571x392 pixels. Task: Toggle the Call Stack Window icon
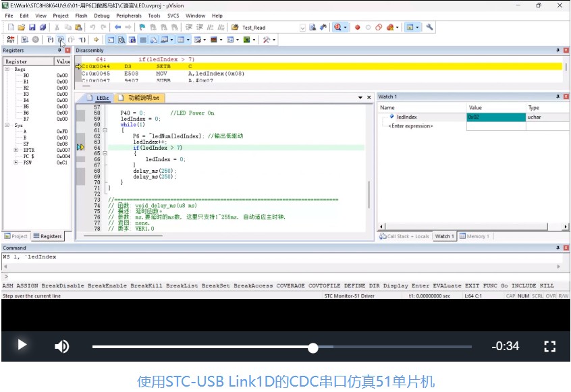coord(154,40)
